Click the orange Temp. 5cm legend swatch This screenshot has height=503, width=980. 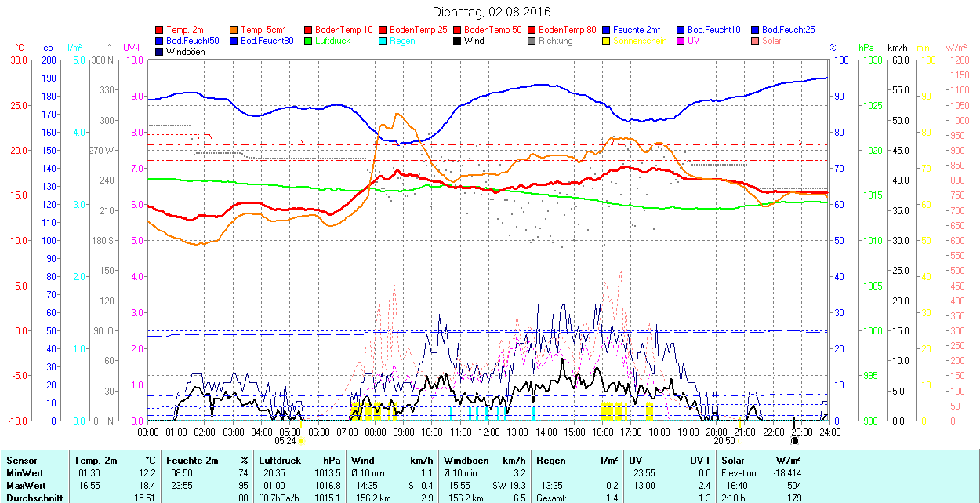(234, 30)
